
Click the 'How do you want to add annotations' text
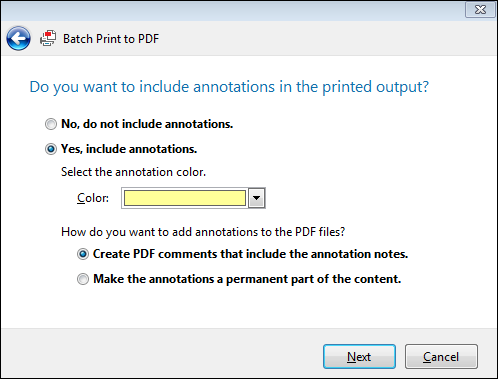pos(203,232)
